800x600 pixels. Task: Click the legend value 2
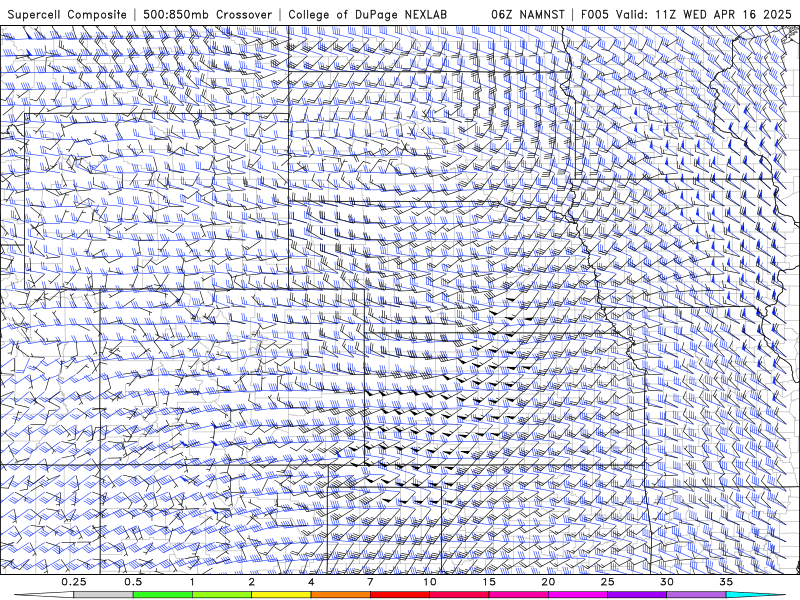(252, 582)
